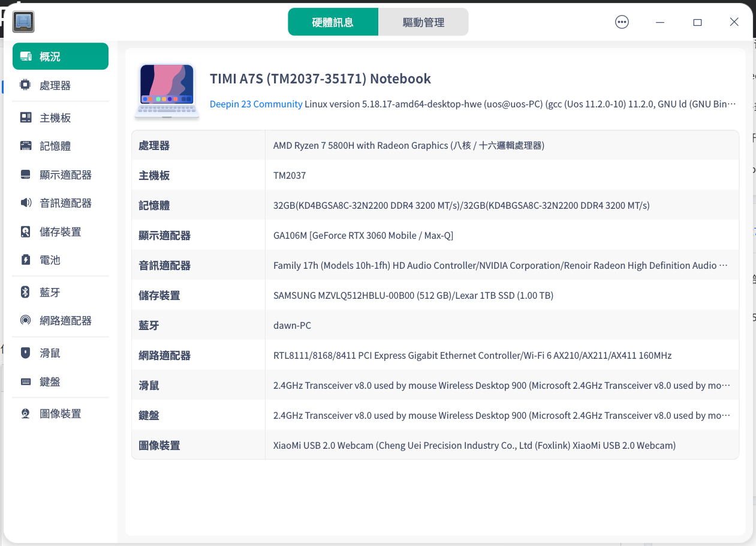Click the keyboard icon next to 鍵盤

pos(25,382)
